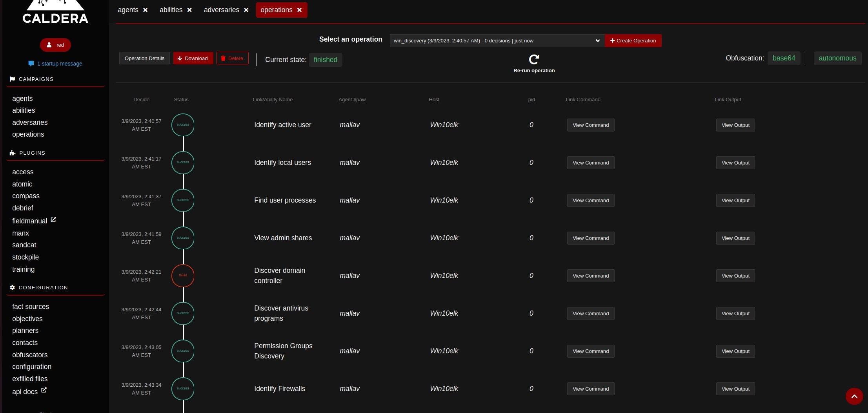
Task: Open agents in Campaigns sidebar
Action: (22, 99)
